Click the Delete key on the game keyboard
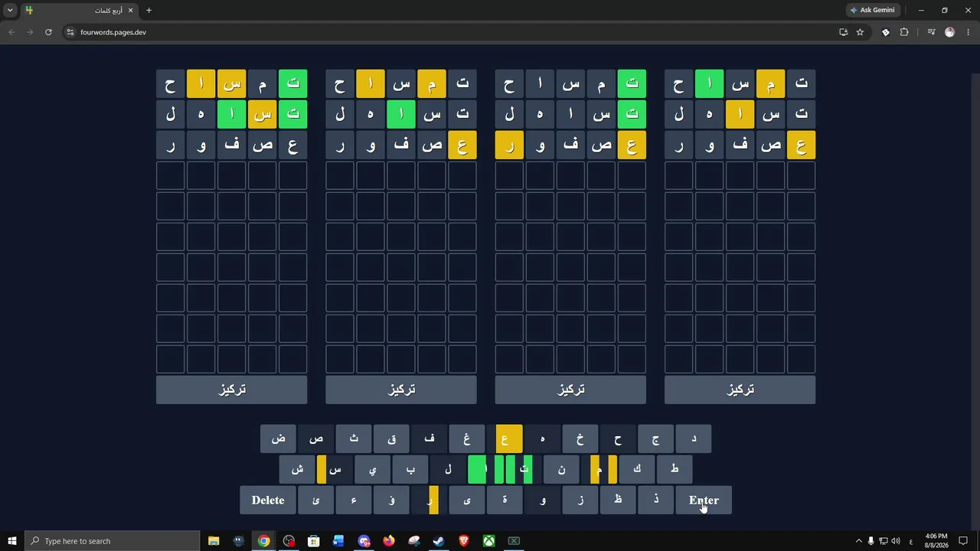 pos(268,500)
